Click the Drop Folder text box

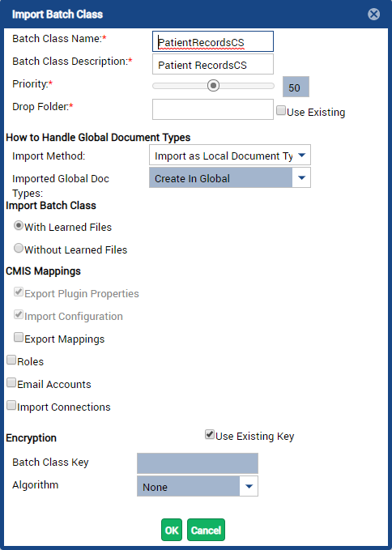(x=213, y=109)
